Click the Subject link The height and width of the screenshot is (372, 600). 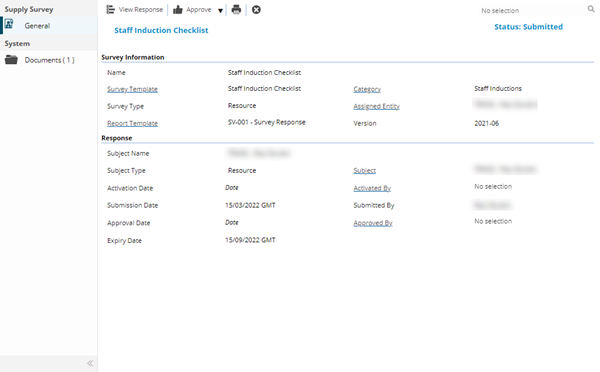(x=365, y=171)
